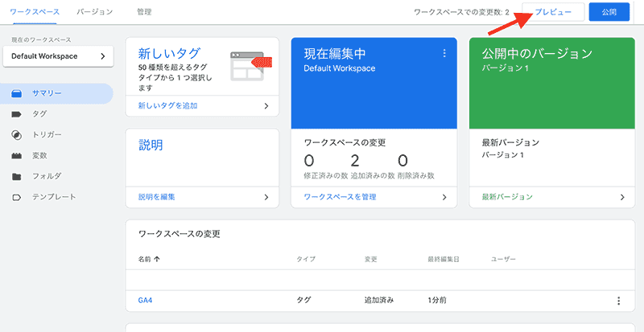Sort the table by the 名前 column

click(149, 260)
